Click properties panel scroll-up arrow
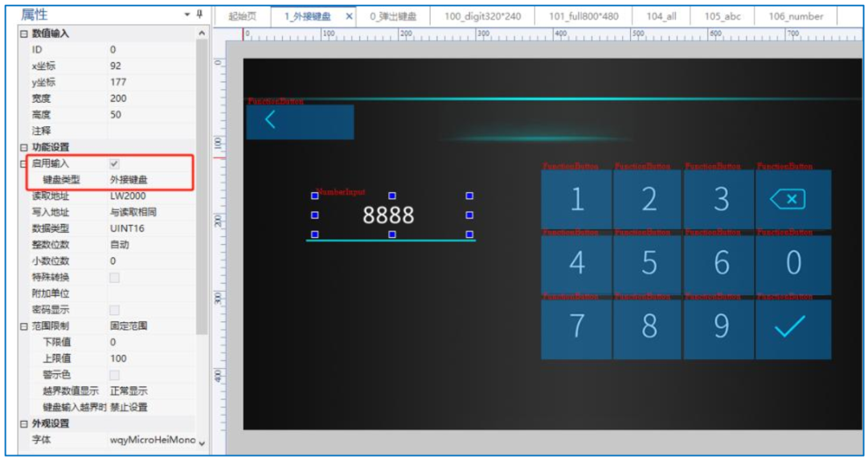 click(202, 34)
